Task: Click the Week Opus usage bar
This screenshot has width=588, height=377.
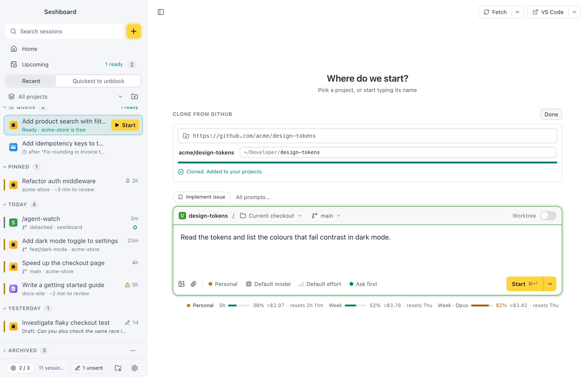Action: pyautogui.click(x=482, y=305)
